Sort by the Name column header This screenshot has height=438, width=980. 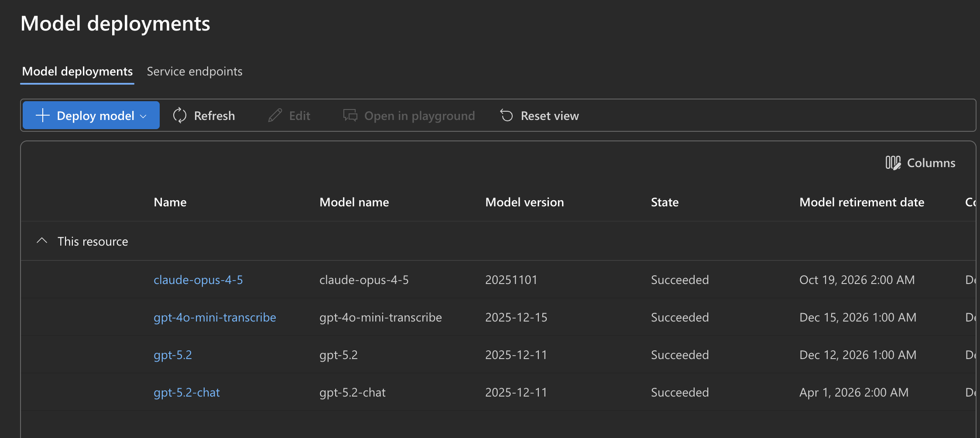pos(170,202)
